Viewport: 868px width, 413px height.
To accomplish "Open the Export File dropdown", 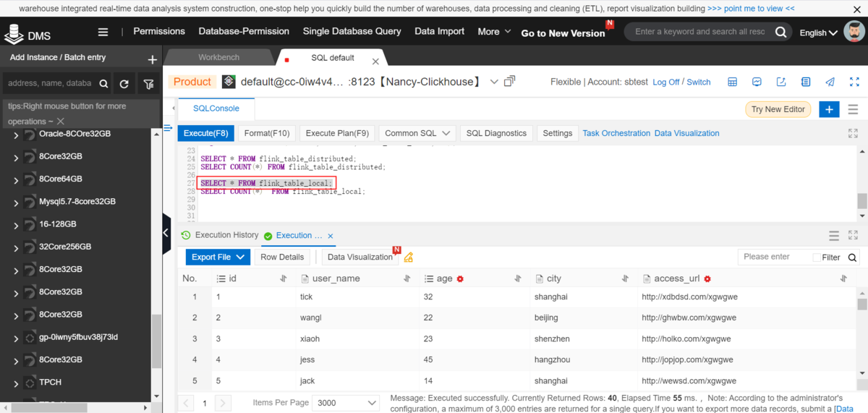I will (x=218, y=257).
